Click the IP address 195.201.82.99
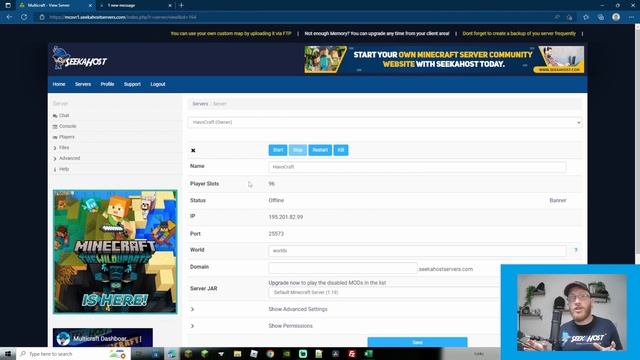 coord(286,217)
